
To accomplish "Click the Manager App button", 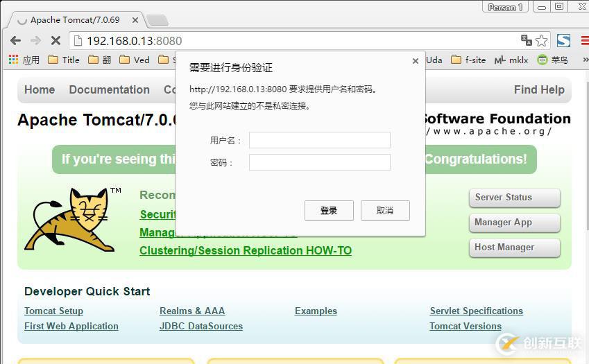I will [514, 223].
